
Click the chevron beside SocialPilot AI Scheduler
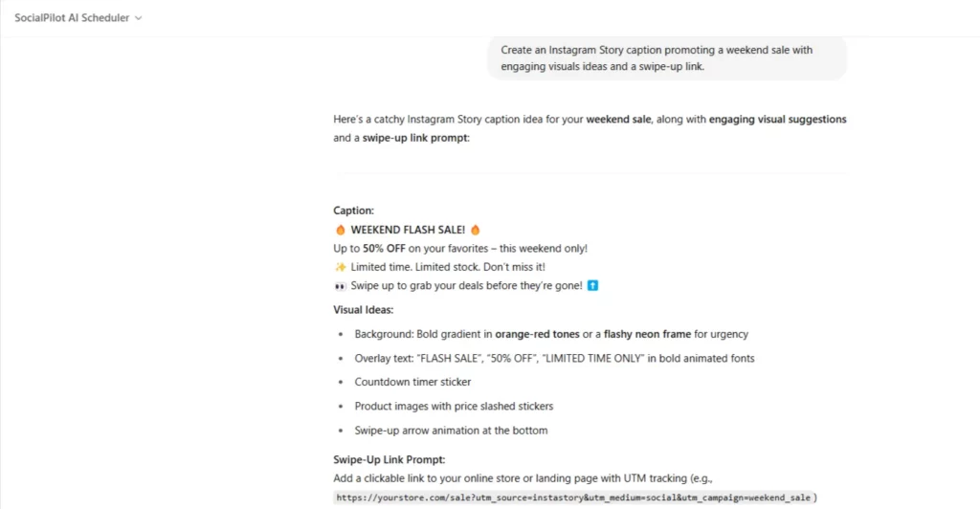click(x=138, y=18)
